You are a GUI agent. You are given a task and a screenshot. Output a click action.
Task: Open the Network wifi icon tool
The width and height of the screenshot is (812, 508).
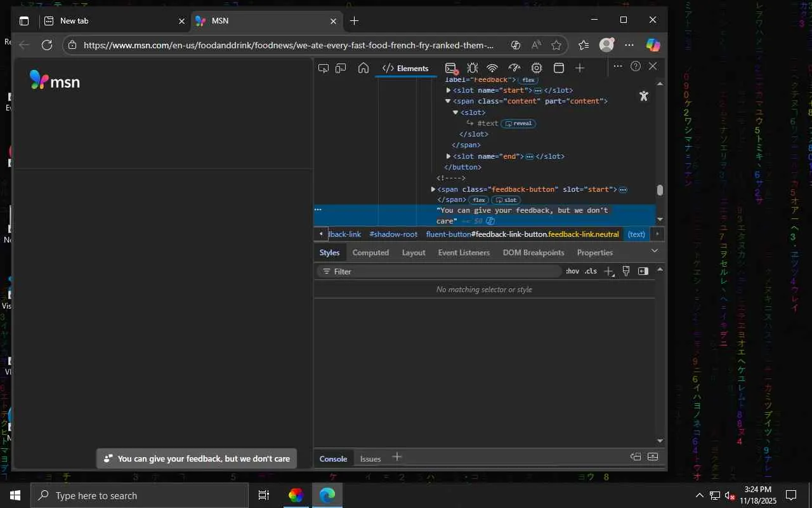[x=492, y=68]
